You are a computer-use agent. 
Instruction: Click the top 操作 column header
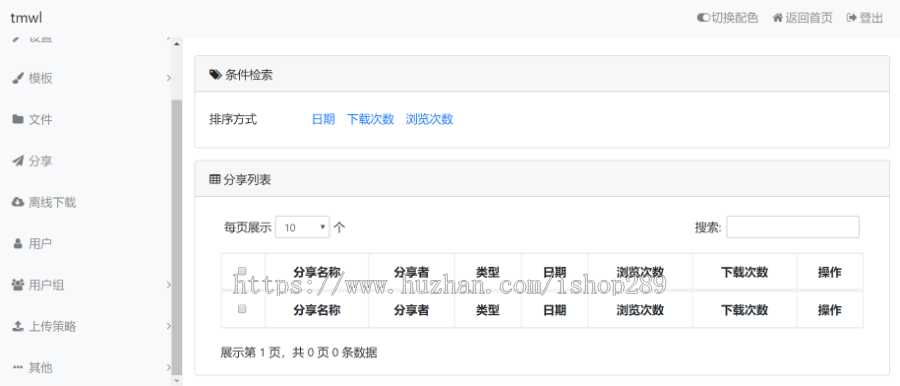tap(829, 272)
